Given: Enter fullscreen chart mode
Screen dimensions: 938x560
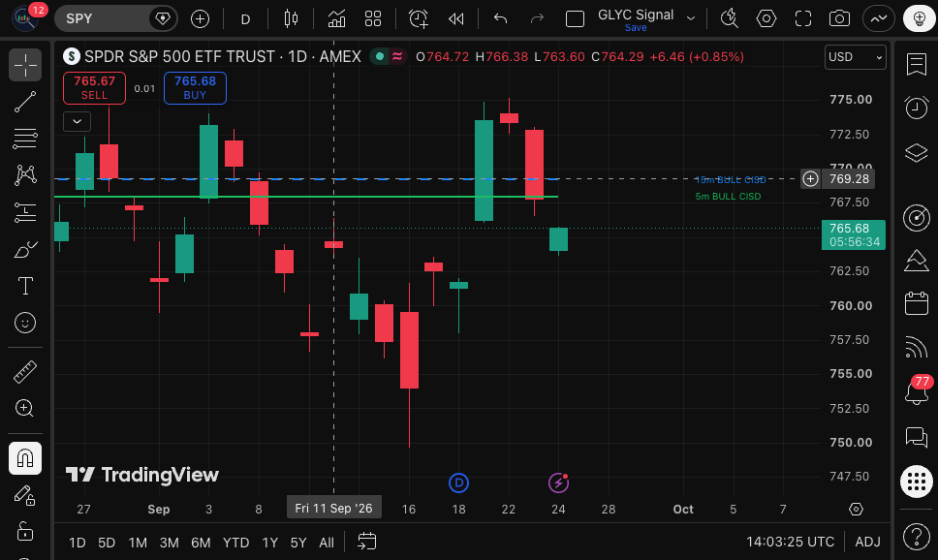Looking at the screenshot, I should (802, 19).
